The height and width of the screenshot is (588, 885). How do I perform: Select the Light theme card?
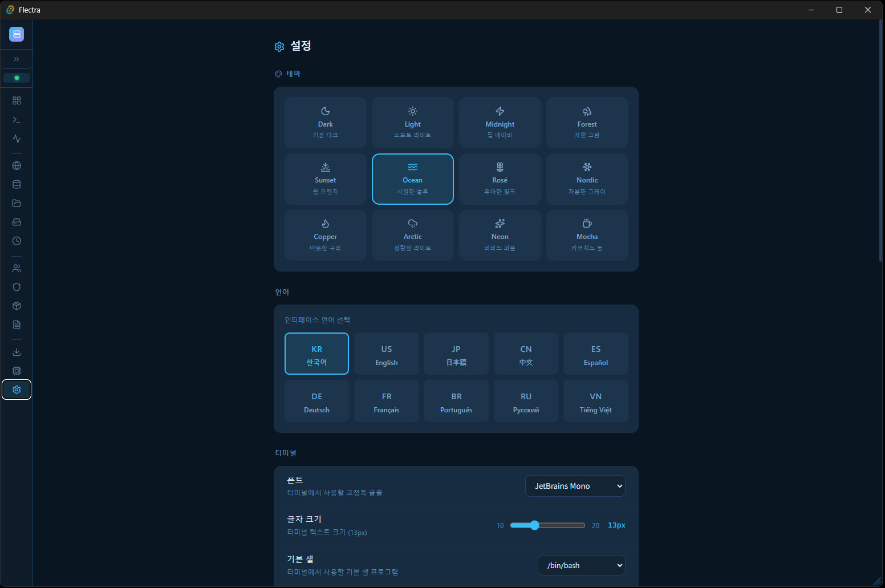pyautogui.click(x=412, y=123)
